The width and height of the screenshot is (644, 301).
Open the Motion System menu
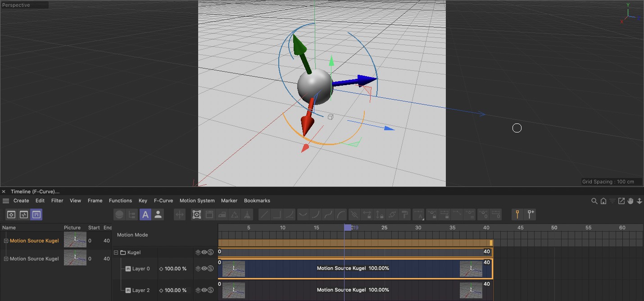[197, 201]
